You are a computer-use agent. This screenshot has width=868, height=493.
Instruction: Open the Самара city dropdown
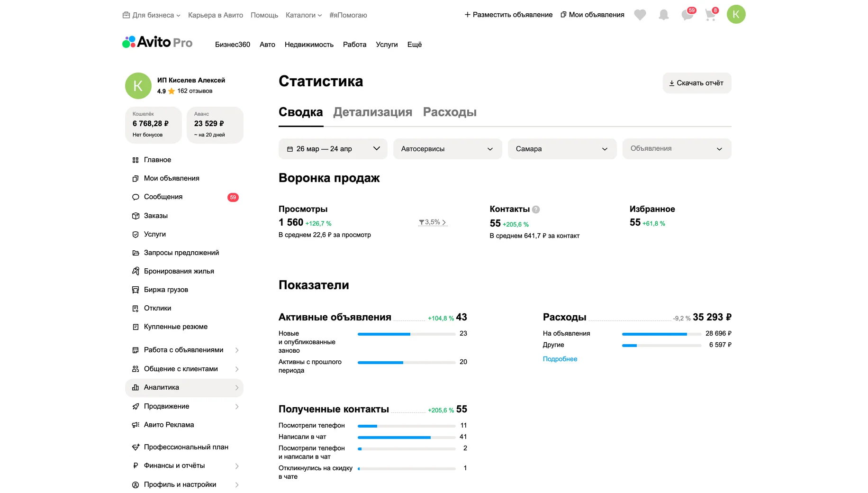(562, 149)
